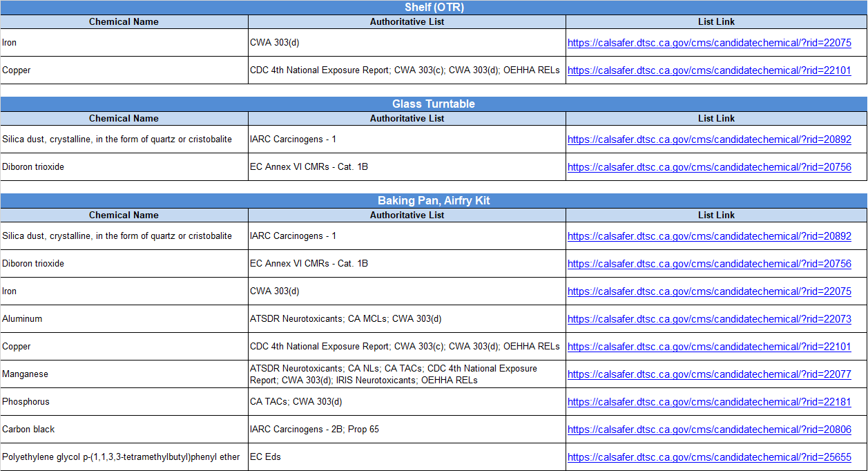Select Silica dust name cell under Glass Turntable
The image size is (868, 471).
[124, 140]
